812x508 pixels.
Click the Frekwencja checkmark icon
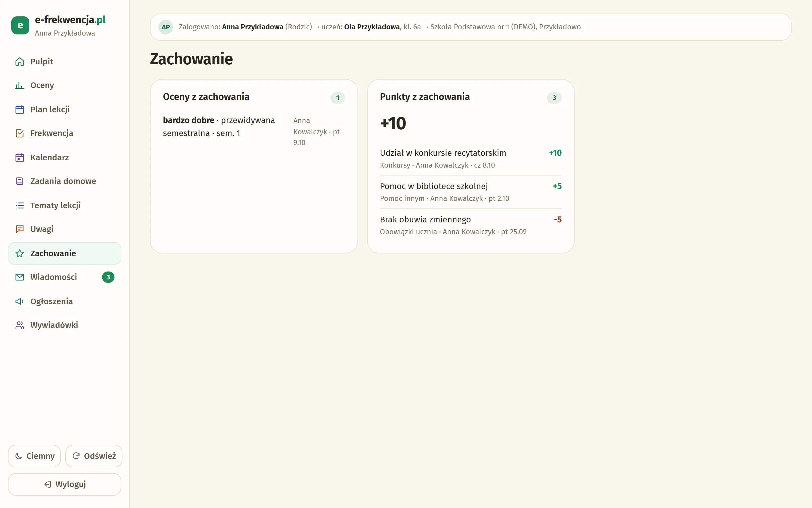tap(20, 133)
